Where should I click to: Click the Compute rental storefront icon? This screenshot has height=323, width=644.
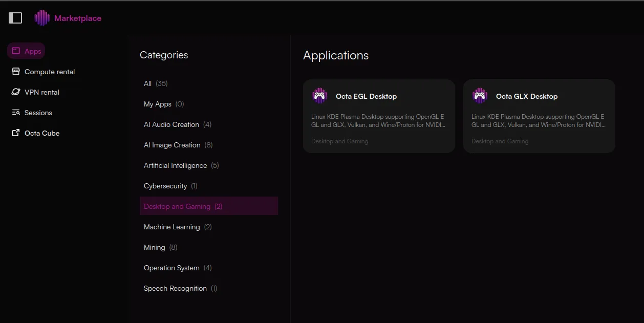(x=16, y=72)
